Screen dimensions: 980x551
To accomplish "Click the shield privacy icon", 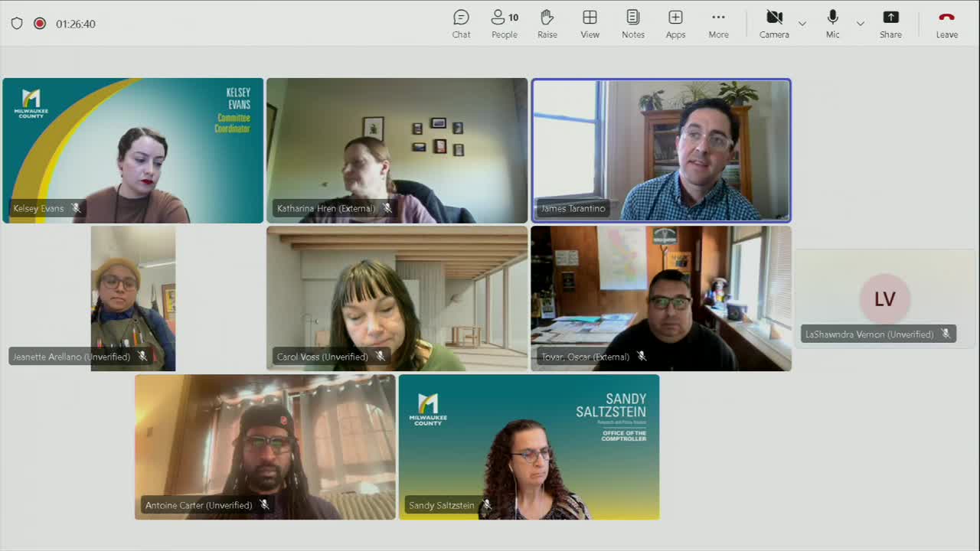I will click(x=17, y=24).
